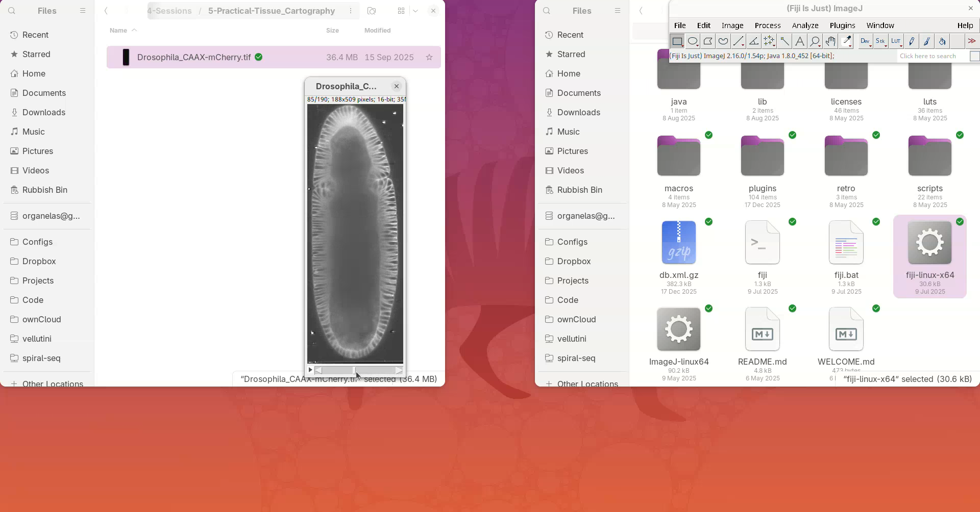Viewport: 980px width, 512px height.
Task: Open the Analyze menu
Action: (805, 25)
